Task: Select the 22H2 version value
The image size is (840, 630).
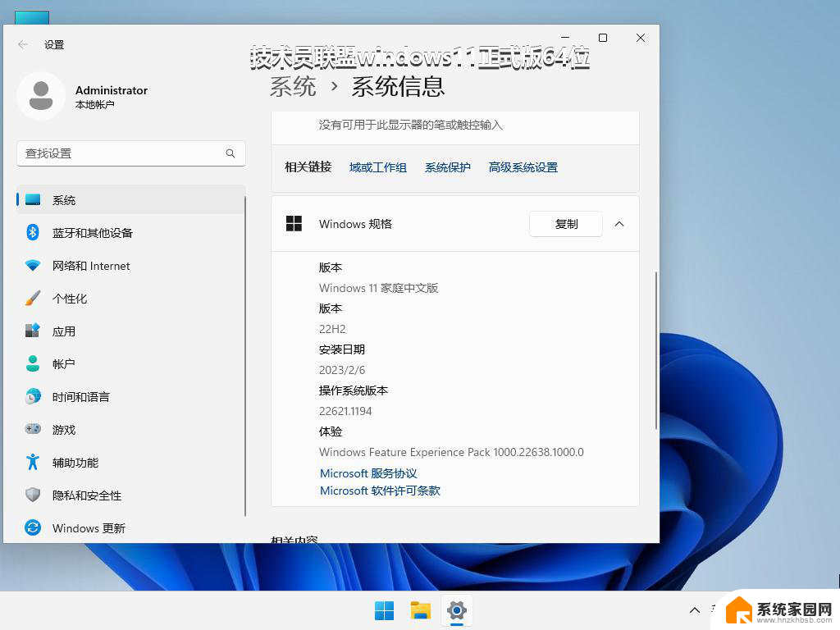Action: click(x=332, y=329)
